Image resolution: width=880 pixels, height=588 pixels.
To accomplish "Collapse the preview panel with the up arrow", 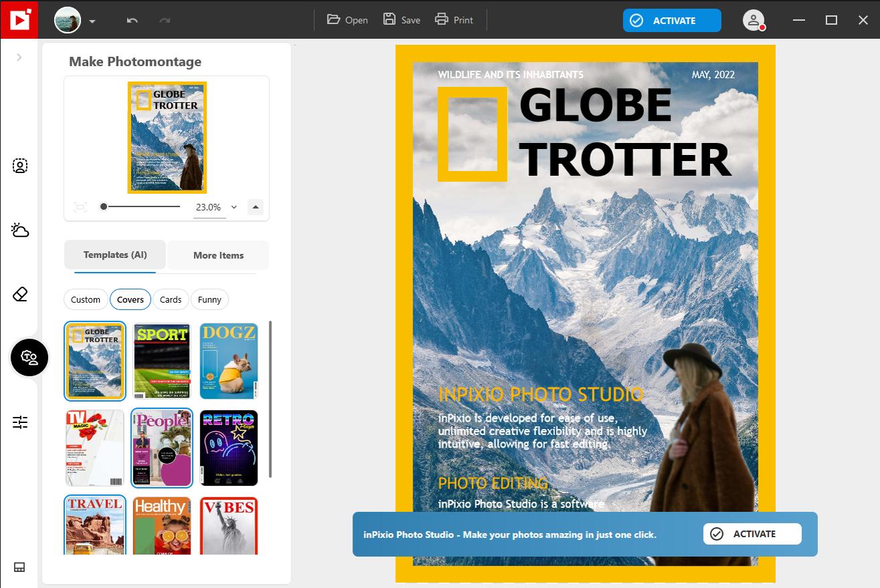I will click(255, 207).
